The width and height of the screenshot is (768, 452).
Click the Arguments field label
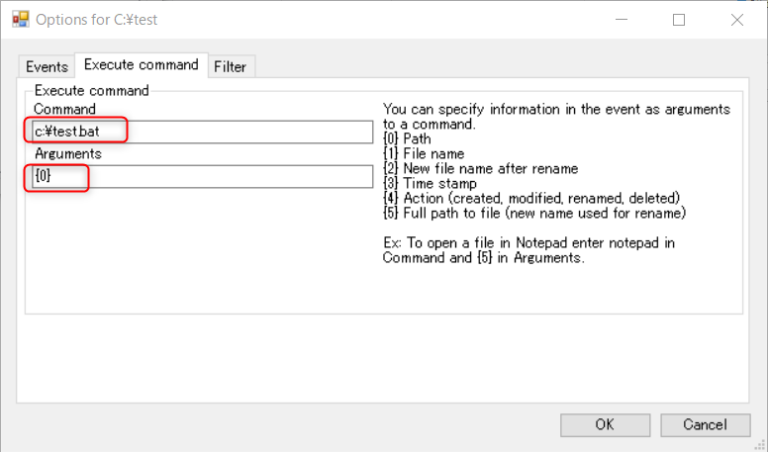click(69, 154)
